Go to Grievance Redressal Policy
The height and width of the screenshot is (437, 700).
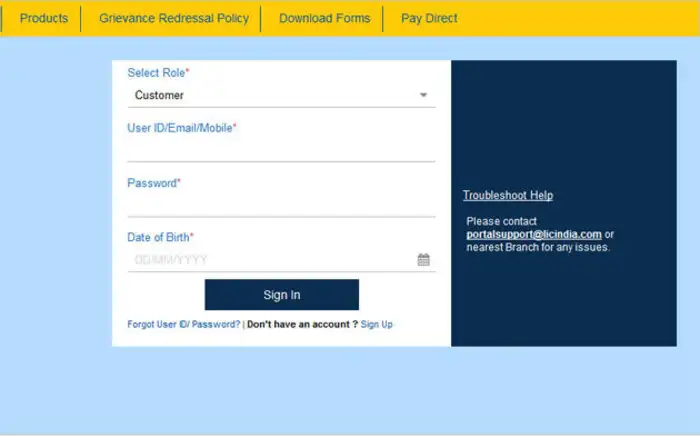click(x=171, y=18)
